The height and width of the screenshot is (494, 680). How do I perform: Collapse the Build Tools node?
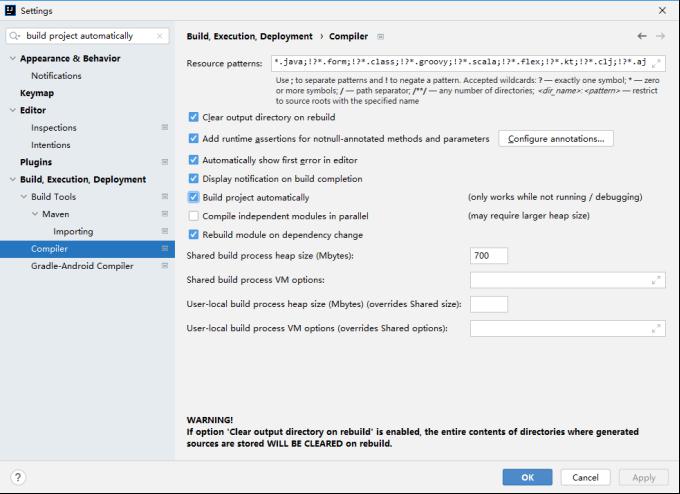pyautogui.click(x=24, y=196)
